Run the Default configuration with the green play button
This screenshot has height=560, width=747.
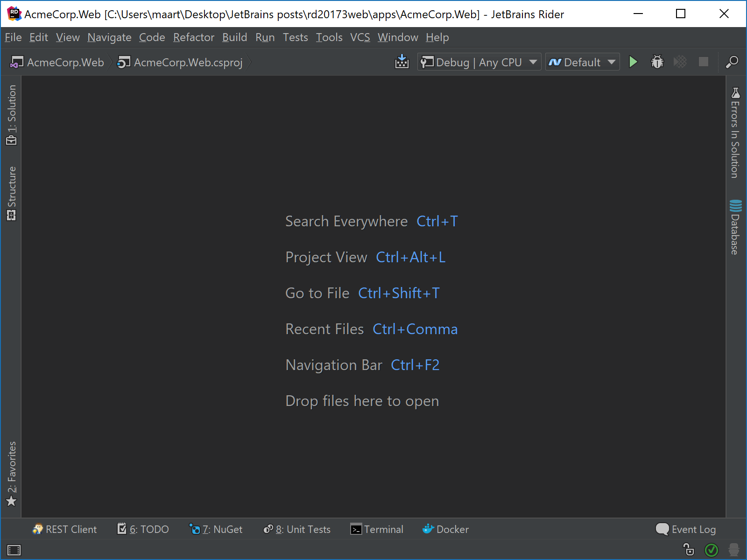(633, 62)
